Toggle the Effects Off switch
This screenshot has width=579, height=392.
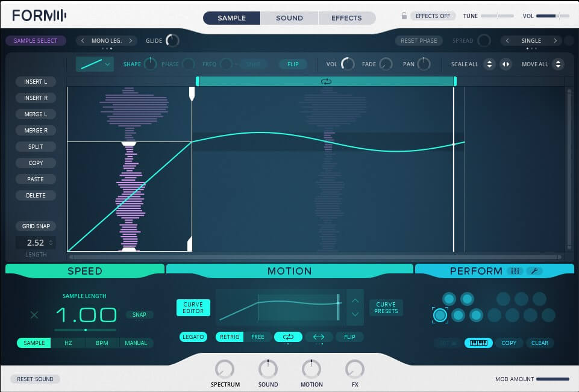[x=433, y=16]
